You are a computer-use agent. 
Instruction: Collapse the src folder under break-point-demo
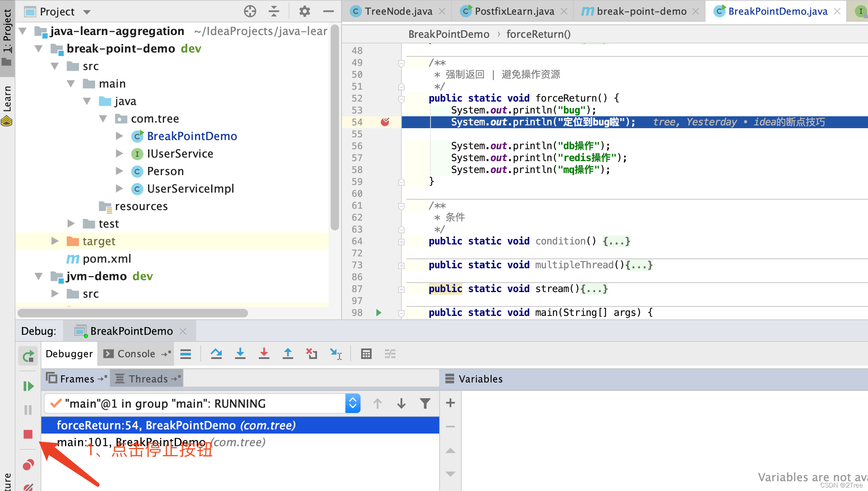coord(55,66)
